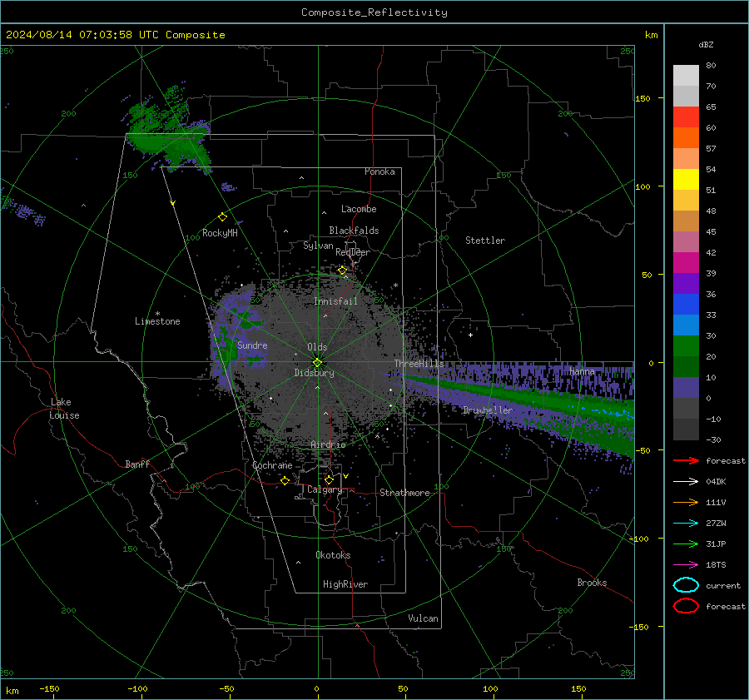
Task: Click the Ponoka town label
Action: pos(379,171)
